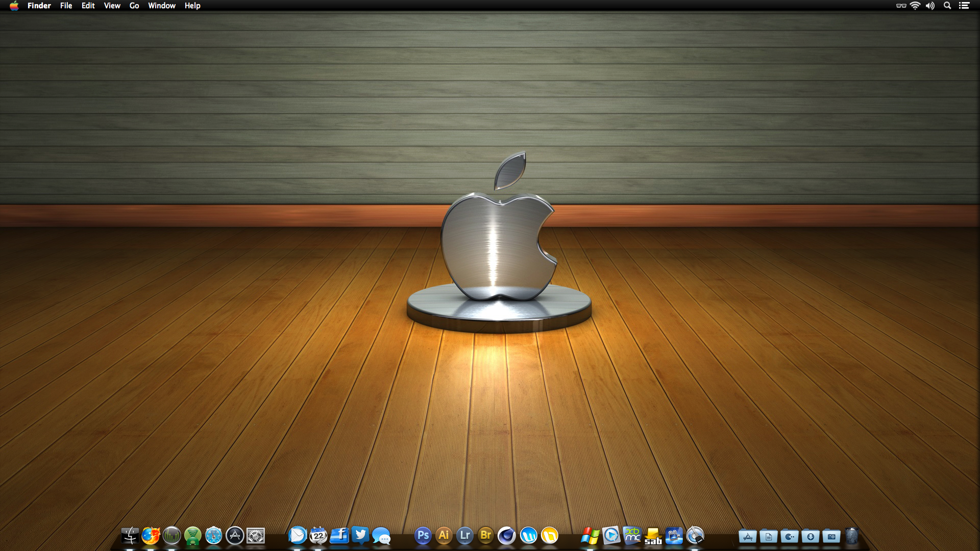Image resolution: width=980 pixels, height=551 pixels.
Task: Open Messages chat bubble icon
Action: pos(381,536)
